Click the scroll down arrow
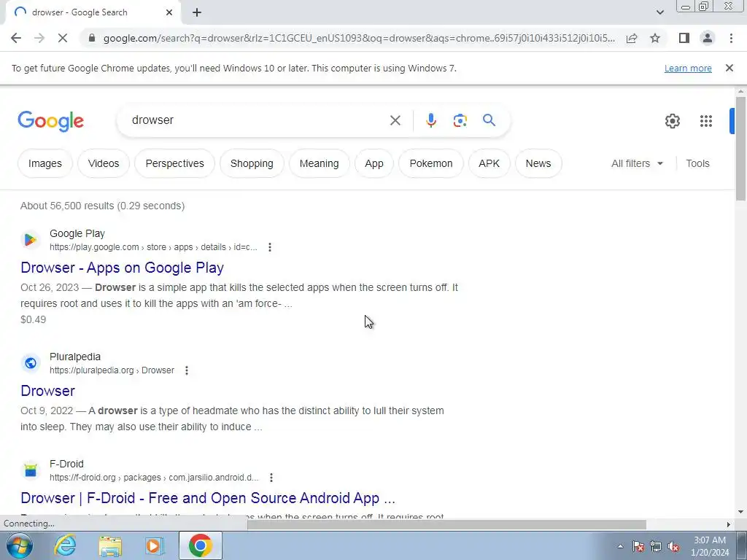 click(x=740, y=513)
